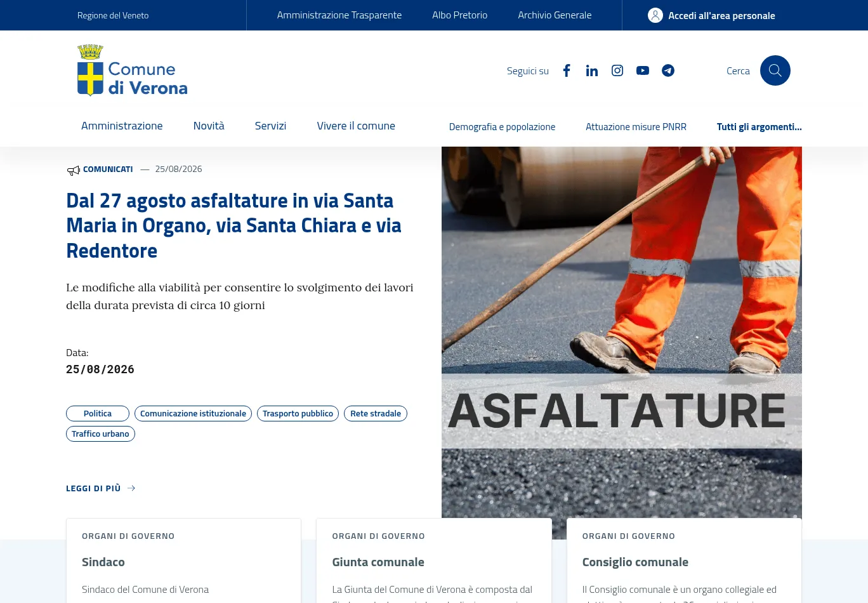Open Amministrazione Trasparente link
Image resolution: width=868 pixels, height=603 pixels.
coord(339,15)
